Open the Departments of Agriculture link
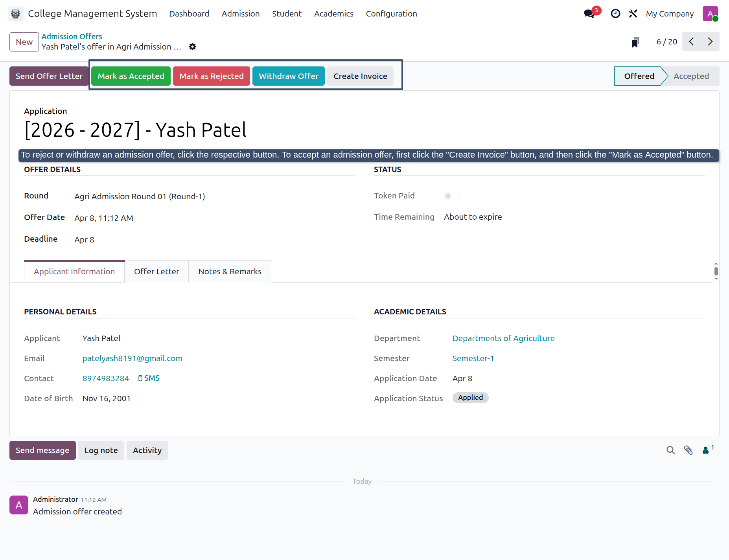The height and width of the screenshot is (560, 729). [x=503, y=338]
